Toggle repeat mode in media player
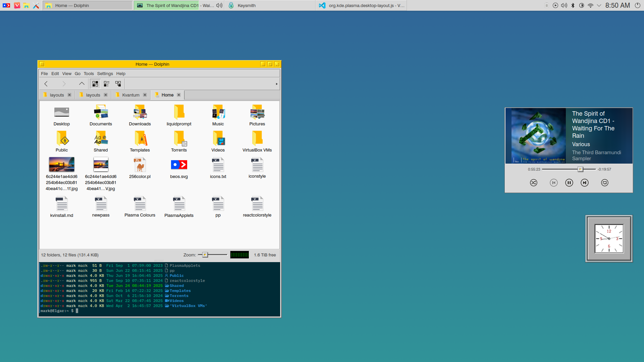The height and width of the screenshot is (362, 644). [605, 183]
